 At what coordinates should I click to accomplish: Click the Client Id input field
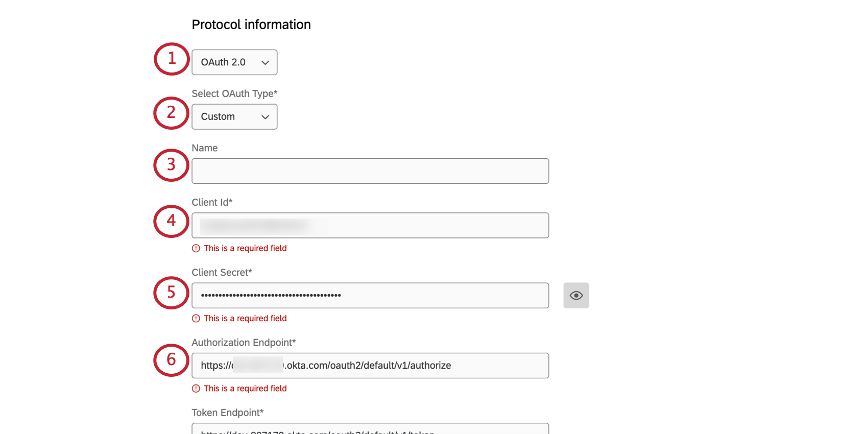(370, 225)
